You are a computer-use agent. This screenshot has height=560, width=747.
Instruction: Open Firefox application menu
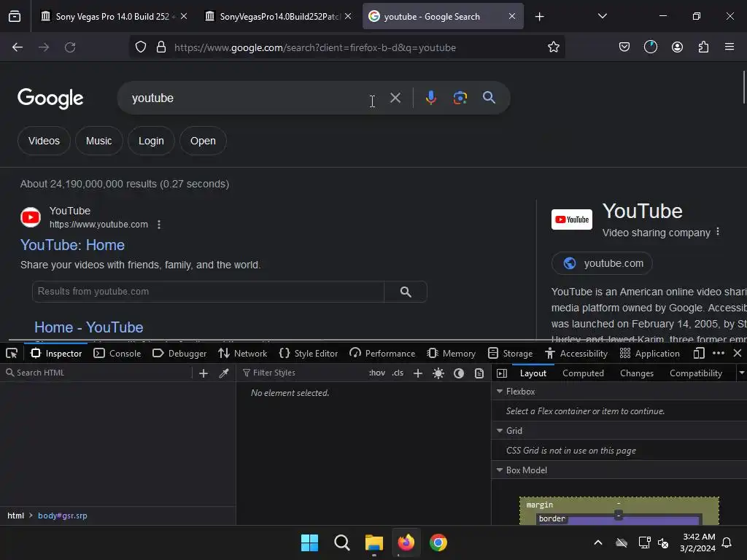click(729, 47)
